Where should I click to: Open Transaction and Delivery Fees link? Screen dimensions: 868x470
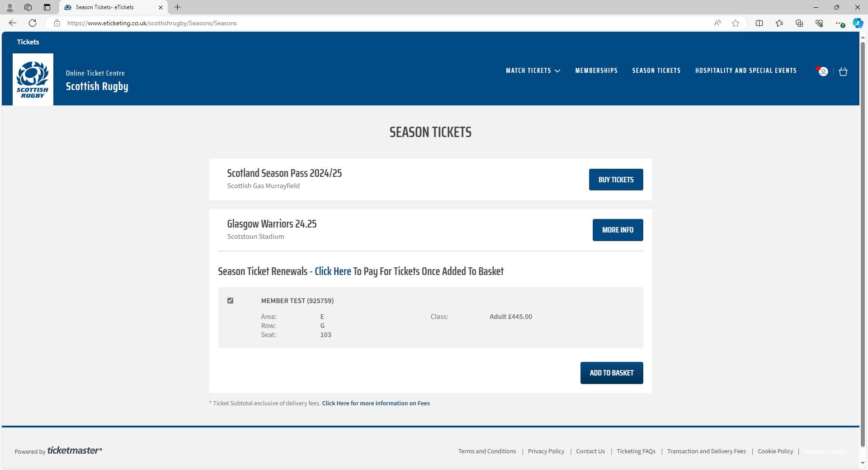click(707, 451)
